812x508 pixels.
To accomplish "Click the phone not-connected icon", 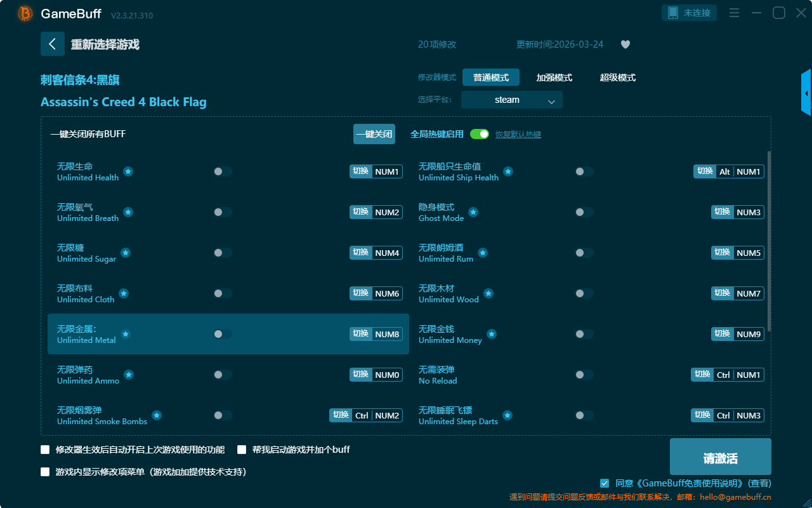I will tap(673, 13).
